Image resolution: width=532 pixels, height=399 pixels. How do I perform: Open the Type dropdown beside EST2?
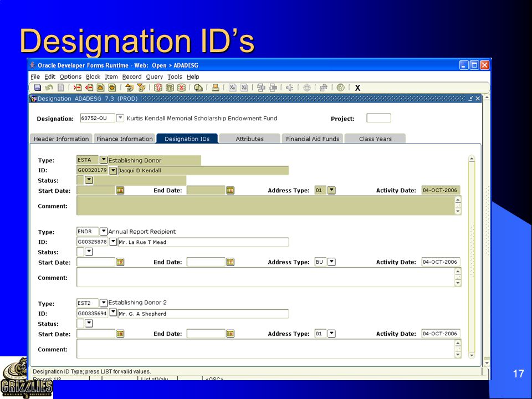[104, 303]
